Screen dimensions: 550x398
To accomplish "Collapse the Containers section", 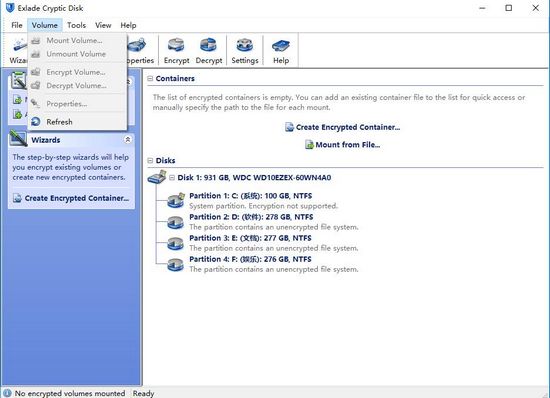I will (150, 79).
